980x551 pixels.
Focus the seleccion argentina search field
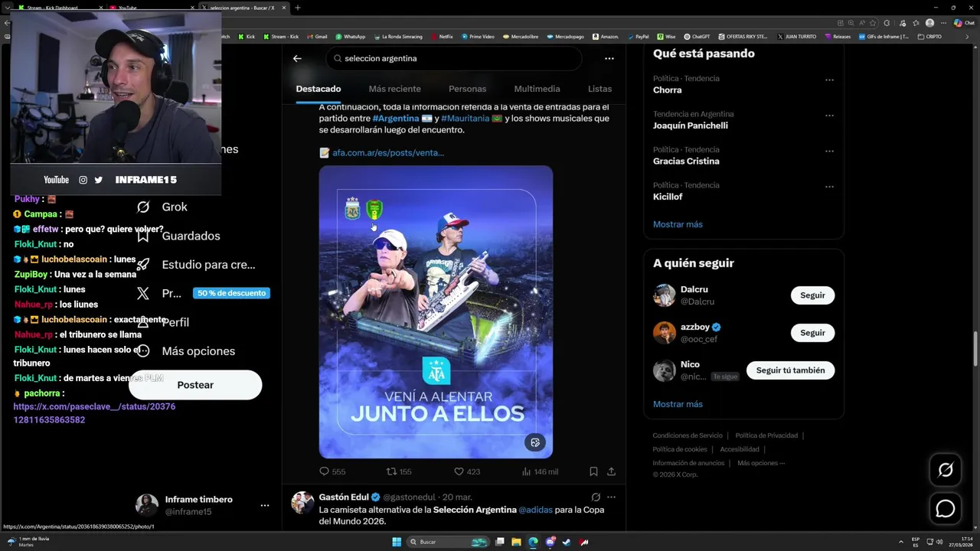pyautogui.click(x=453, y=58)
